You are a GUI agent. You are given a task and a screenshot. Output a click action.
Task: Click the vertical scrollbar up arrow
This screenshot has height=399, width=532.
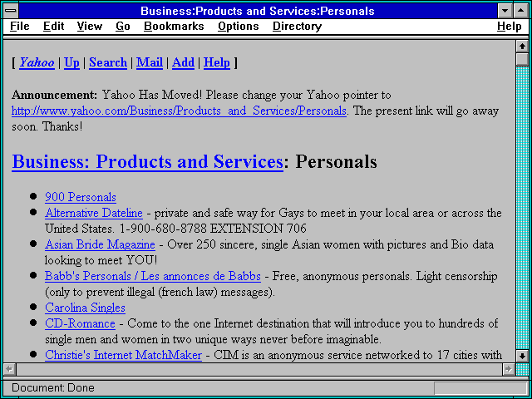coord(522,47)
